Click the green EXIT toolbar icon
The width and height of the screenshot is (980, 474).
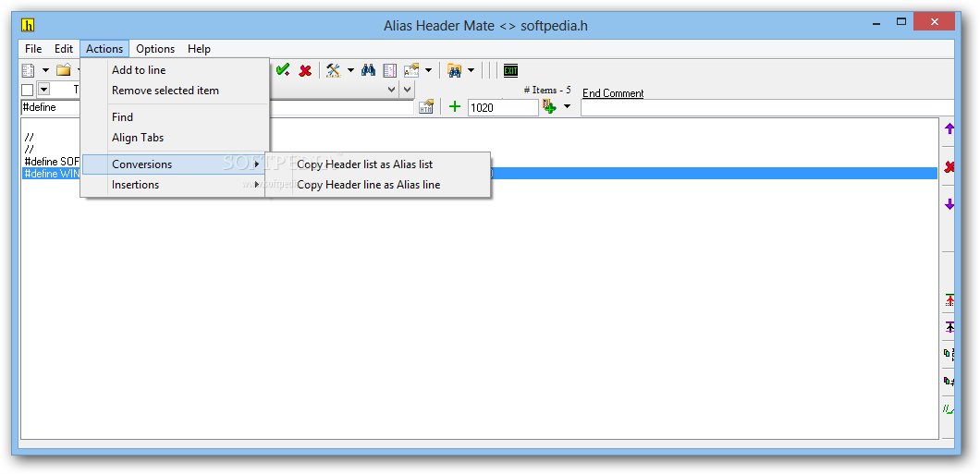click(510, 70)
